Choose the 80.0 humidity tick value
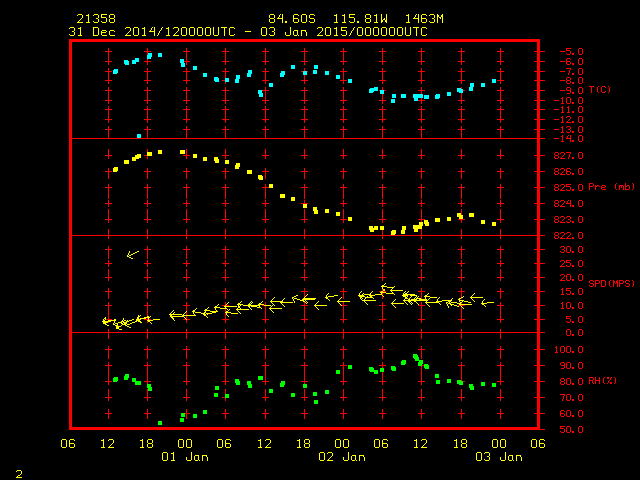The image size is (640, 480). pos(571,382)
